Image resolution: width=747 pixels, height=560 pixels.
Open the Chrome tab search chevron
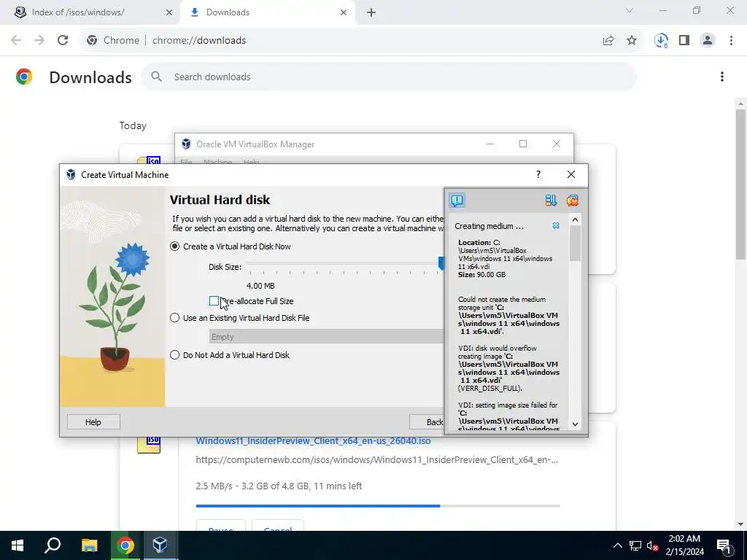pyautogui.click(x=629, y=10)
